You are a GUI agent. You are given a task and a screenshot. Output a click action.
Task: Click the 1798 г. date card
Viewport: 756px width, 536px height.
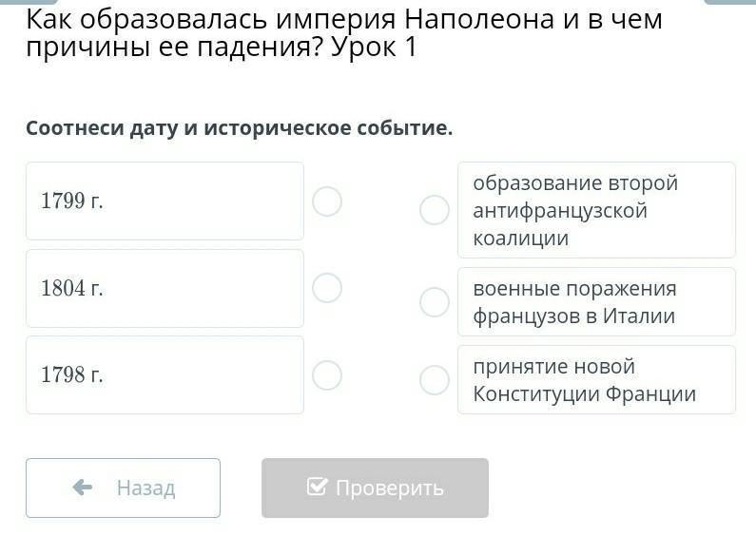(165, 375)
